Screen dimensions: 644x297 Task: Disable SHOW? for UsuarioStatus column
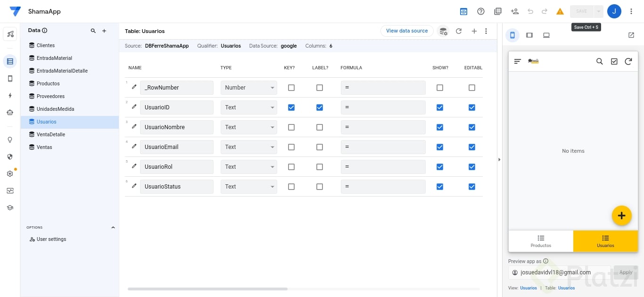coord(439,186)
